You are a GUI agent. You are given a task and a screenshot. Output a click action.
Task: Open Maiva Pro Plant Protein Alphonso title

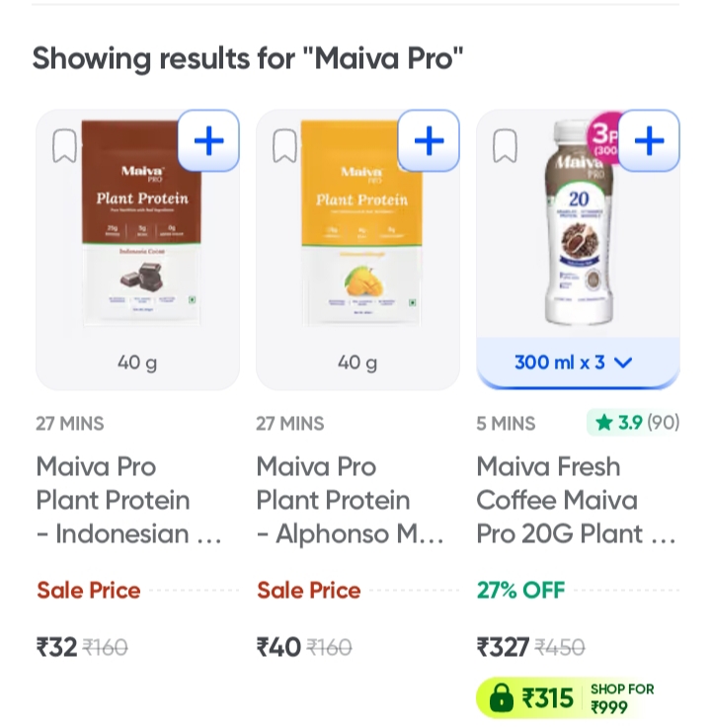350,500
